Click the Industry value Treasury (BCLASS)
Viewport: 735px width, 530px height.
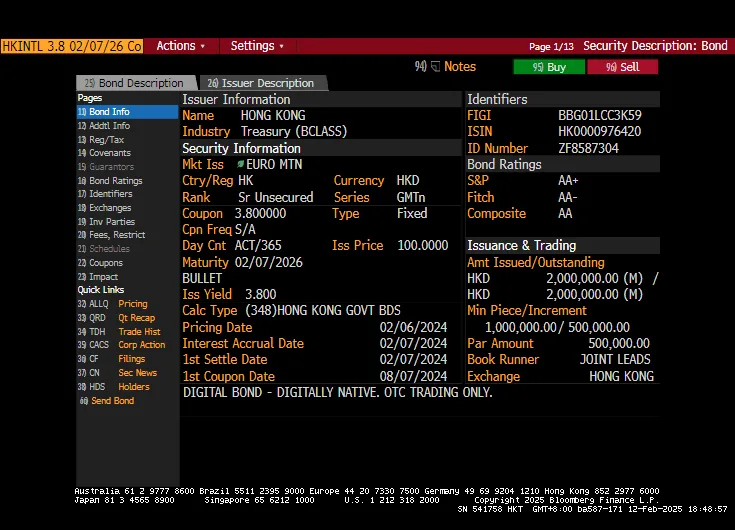(x=294, y=131)
